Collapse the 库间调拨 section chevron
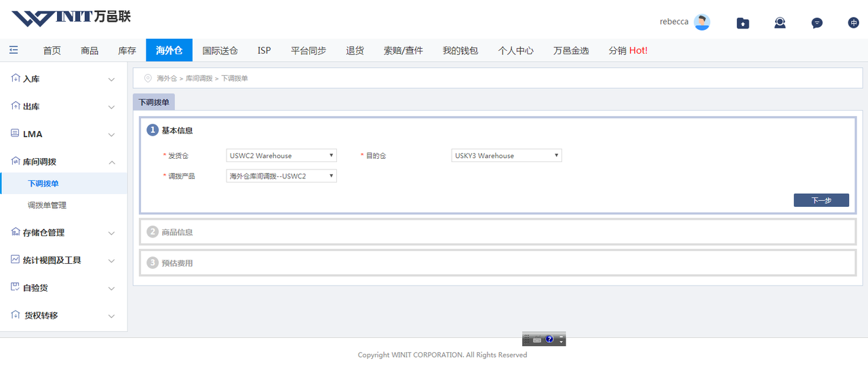 click(x=112, y=162)
